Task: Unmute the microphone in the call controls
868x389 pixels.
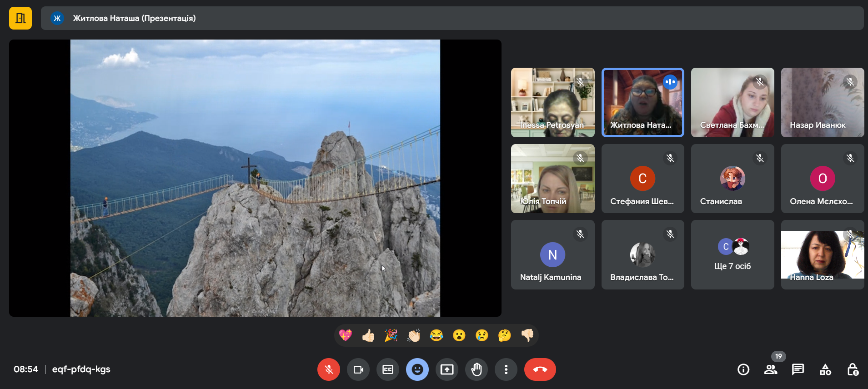Action: tap(328, 369)
